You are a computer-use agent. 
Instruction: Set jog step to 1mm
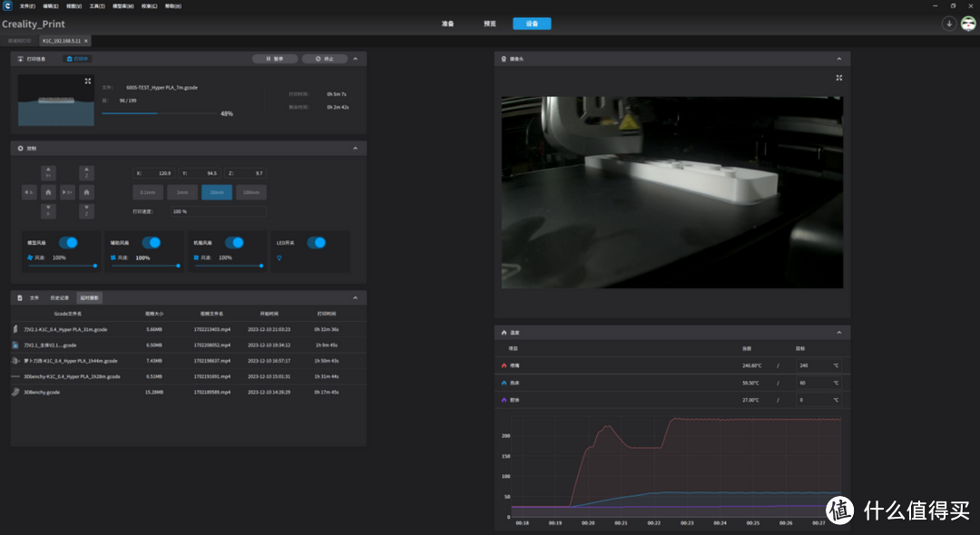tap(182, 192)
